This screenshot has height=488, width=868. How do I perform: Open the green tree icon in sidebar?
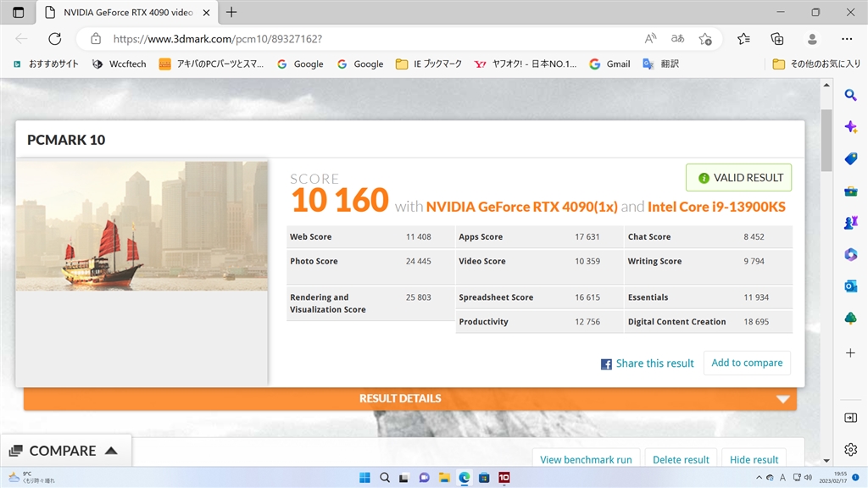[x=851, y=319]
